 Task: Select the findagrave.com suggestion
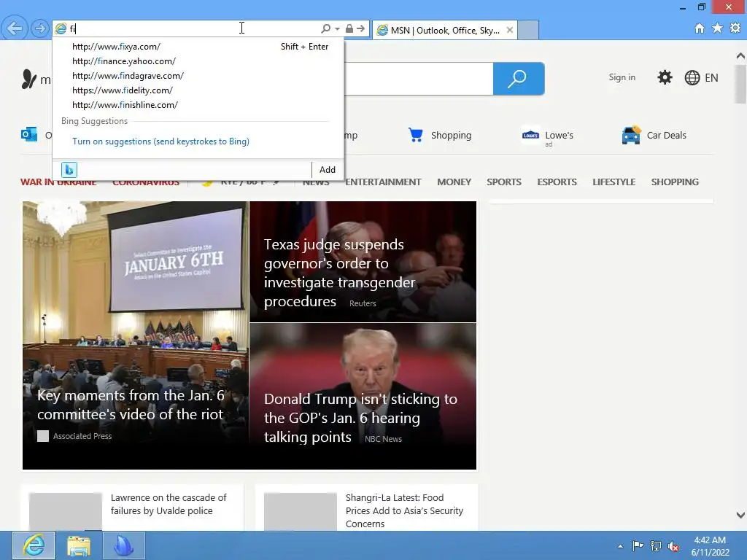(200, 76)
